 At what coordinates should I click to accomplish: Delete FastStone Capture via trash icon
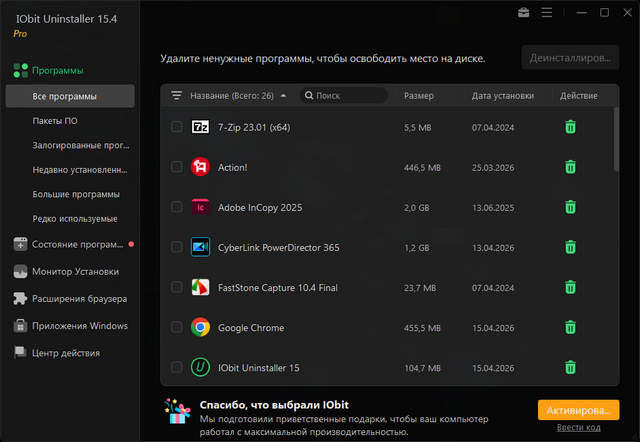coord(571,287)
